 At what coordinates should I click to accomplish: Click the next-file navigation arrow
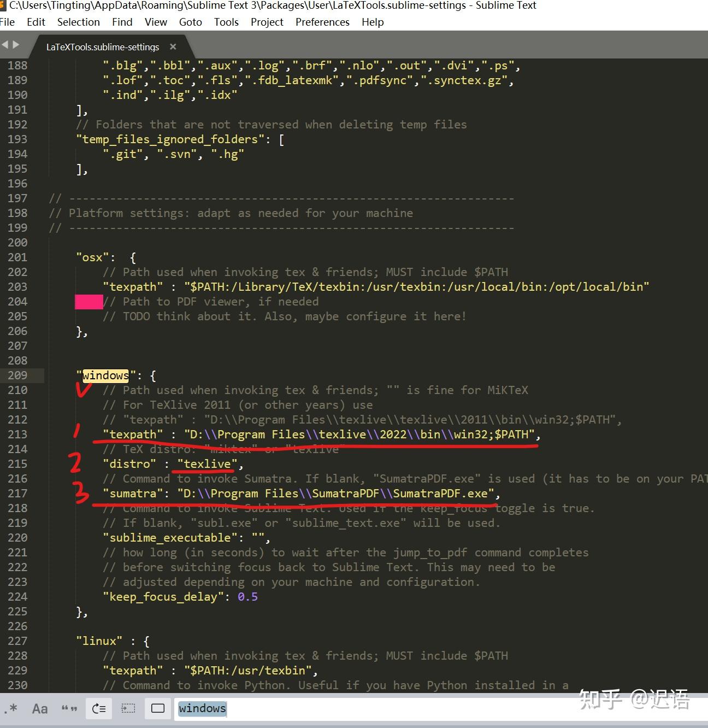[15, 45]
